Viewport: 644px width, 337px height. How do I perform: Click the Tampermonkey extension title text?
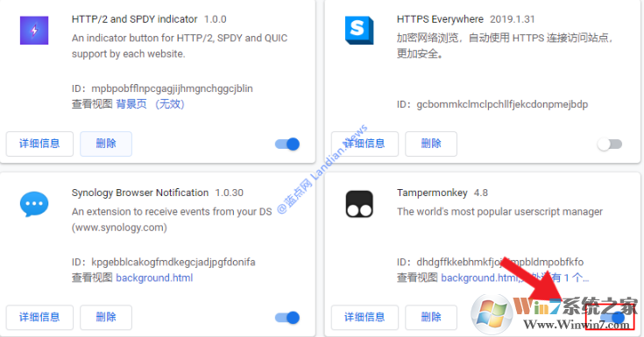click(x=432, y=193)
